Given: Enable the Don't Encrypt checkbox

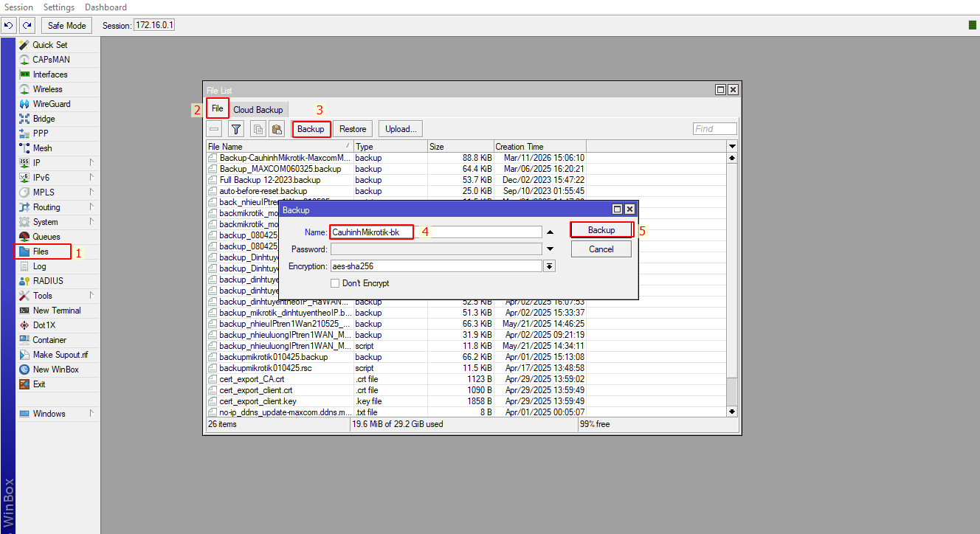Looking at the screenshot, I should click(x=335, y=282).
